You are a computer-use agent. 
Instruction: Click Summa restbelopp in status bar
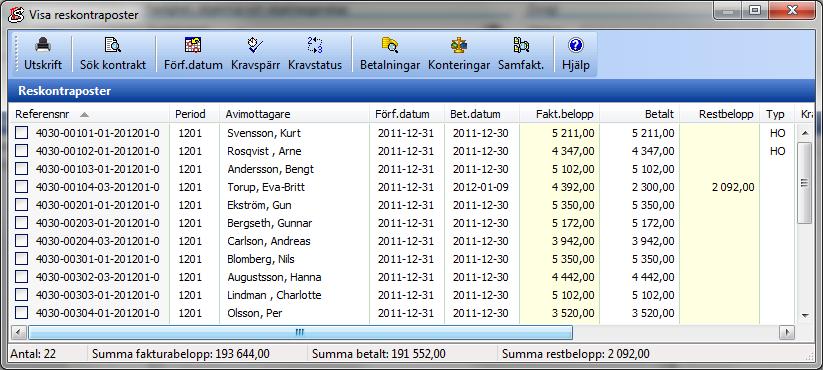click(576, 354)
